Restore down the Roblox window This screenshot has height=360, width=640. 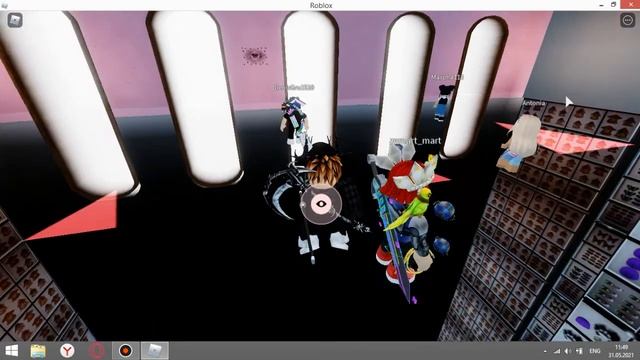[613, 5]
